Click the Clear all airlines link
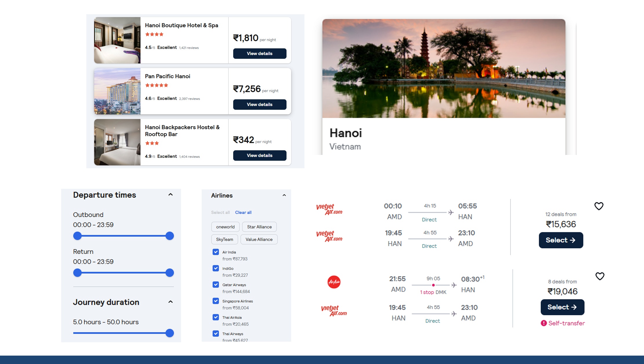Image resolution: width=644 pixels, height=364 pixels. [x=243, y=212]
